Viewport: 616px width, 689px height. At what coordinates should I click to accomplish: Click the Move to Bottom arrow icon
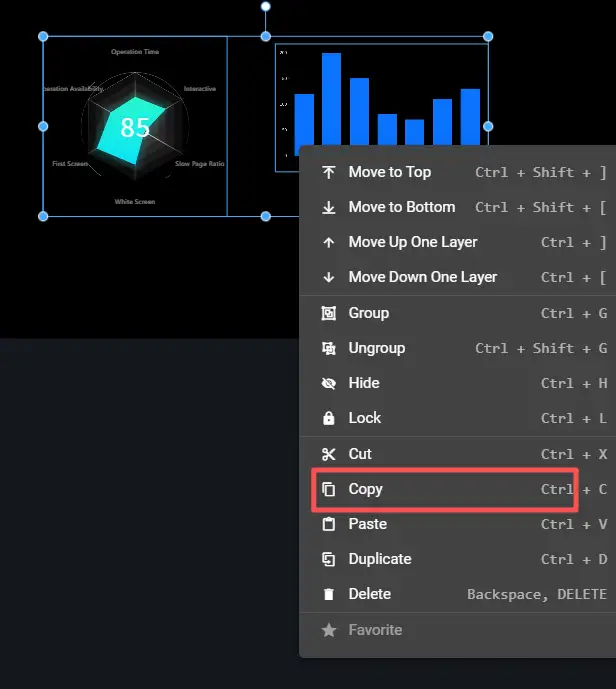click(x=328, y=207)
